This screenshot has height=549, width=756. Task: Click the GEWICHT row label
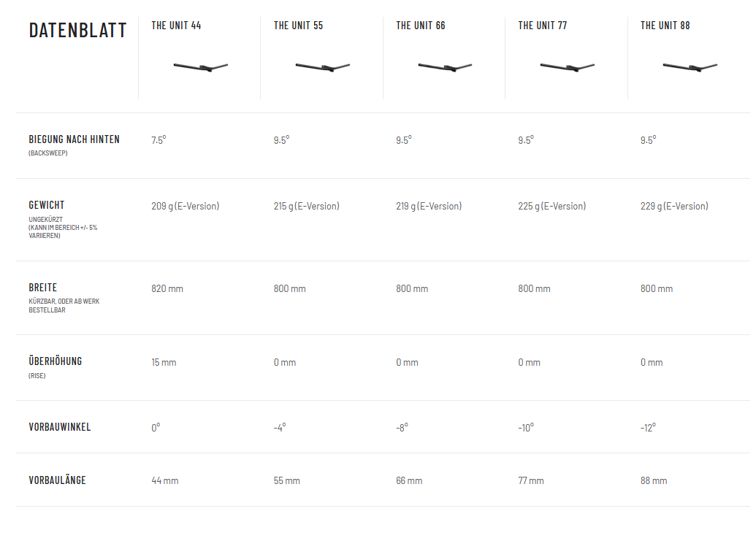47,205
